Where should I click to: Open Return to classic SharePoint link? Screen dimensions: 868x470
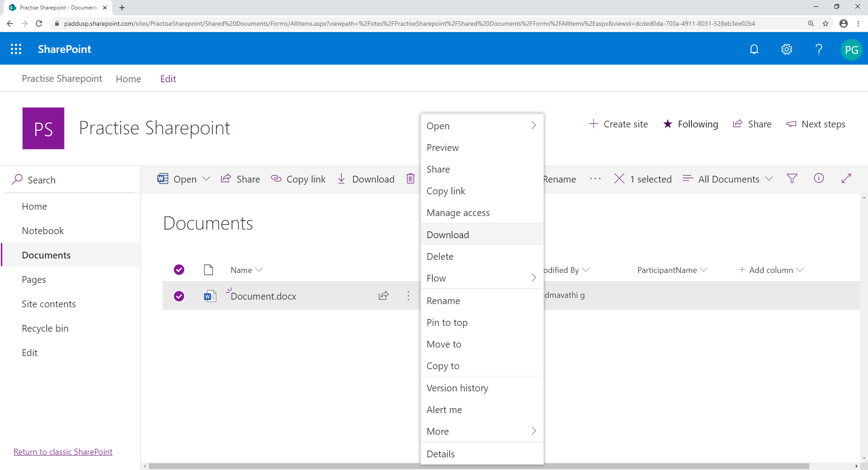[x=63, y=451]
